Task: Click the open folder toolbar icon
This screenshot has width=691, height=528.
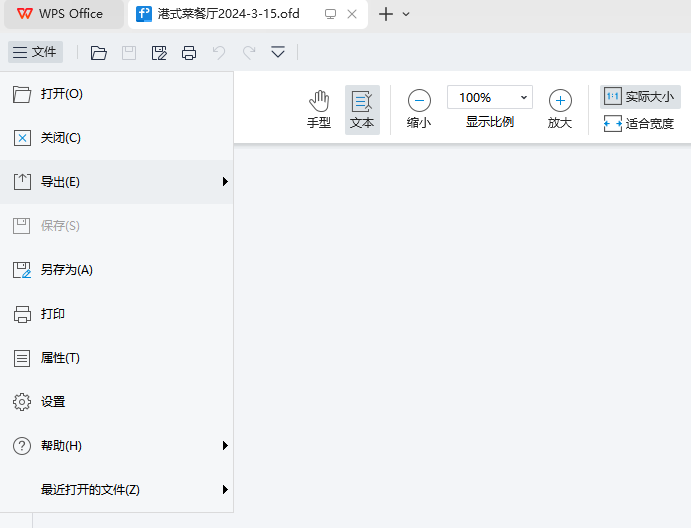Action: [99, 53]
